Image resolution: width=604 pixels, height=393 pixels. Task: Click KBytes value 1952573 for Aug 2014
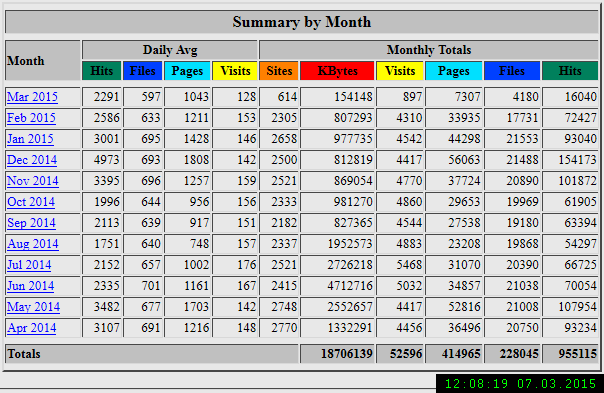(x=350, y=244)
